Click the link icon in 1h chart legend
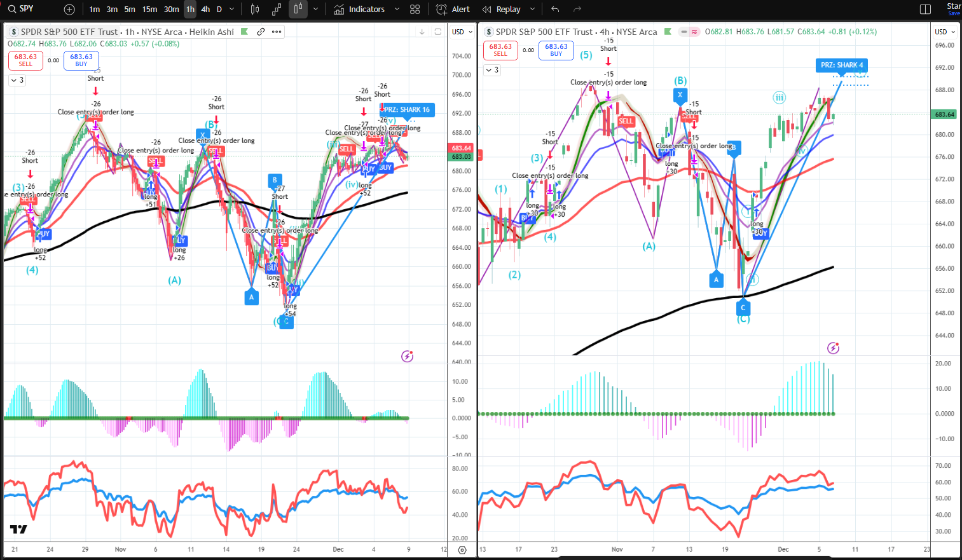 pos(261,32)
